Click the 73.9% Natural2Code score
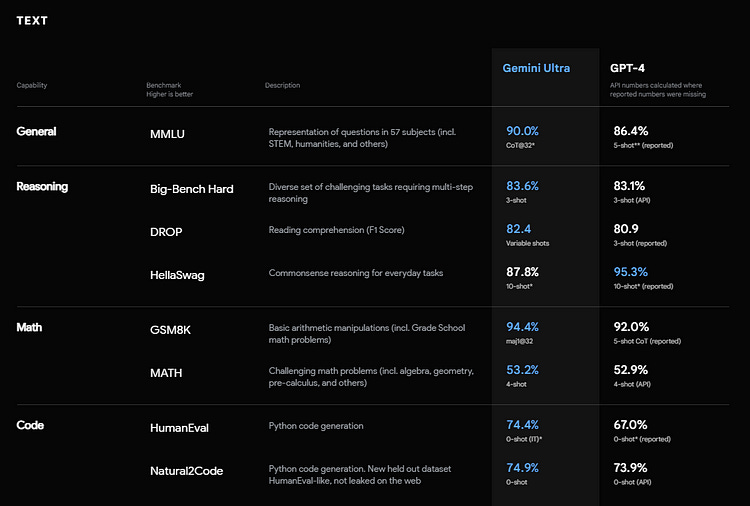This screenshot has height=506, width=750. (x=630, y=468)
